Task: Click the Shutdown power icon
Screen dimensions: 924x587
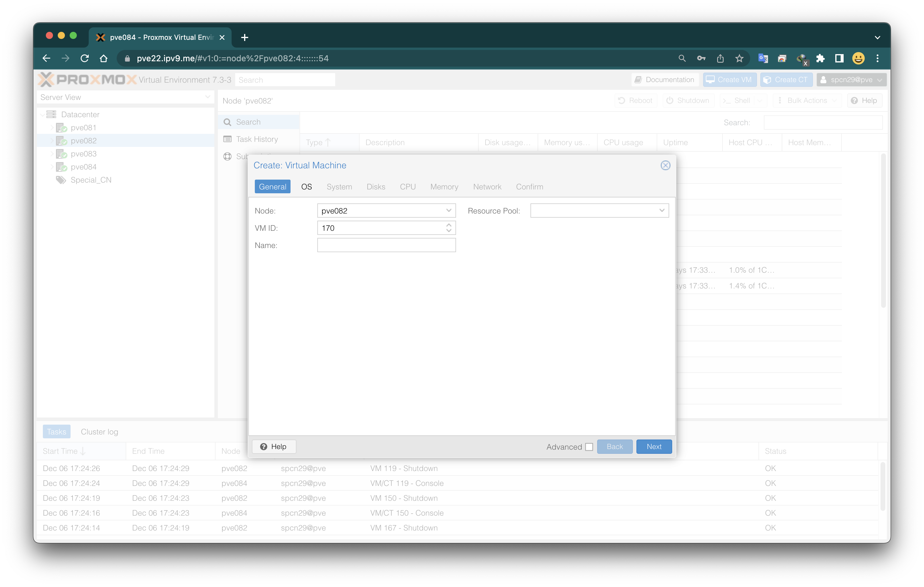Action: coord(669,100)
